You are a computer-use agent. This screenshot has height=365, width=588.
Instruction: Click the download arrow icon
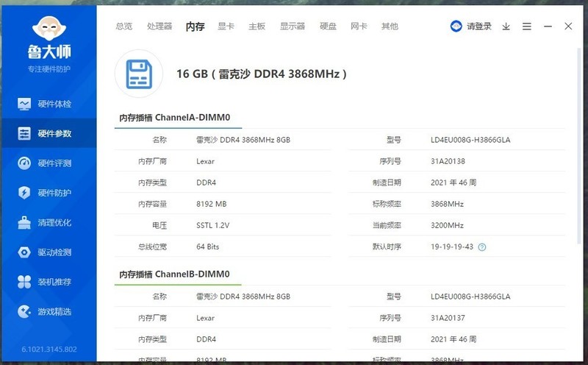point(506,26)
